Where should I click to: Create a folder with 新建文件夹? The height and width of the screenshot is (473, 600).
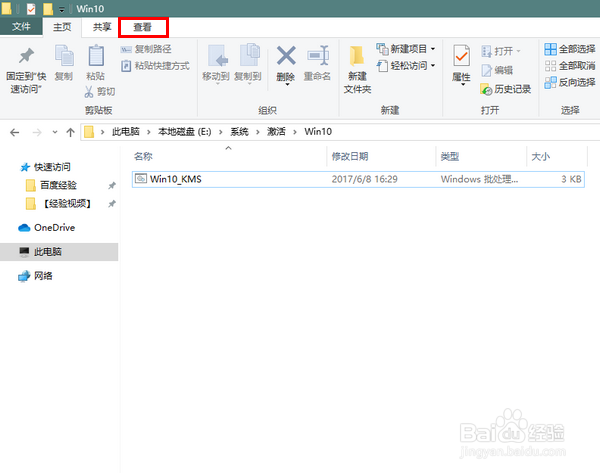click(x=357, y=70)
